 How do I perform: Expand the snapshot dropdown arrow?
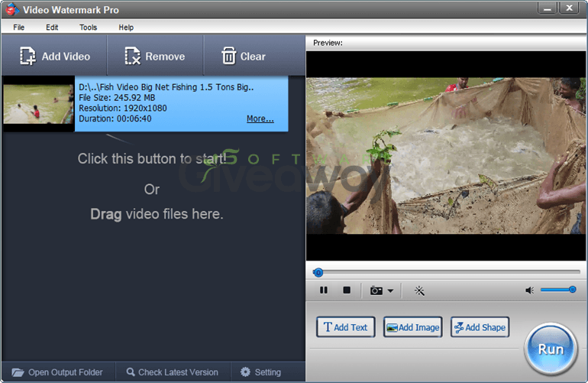(390, 290)
